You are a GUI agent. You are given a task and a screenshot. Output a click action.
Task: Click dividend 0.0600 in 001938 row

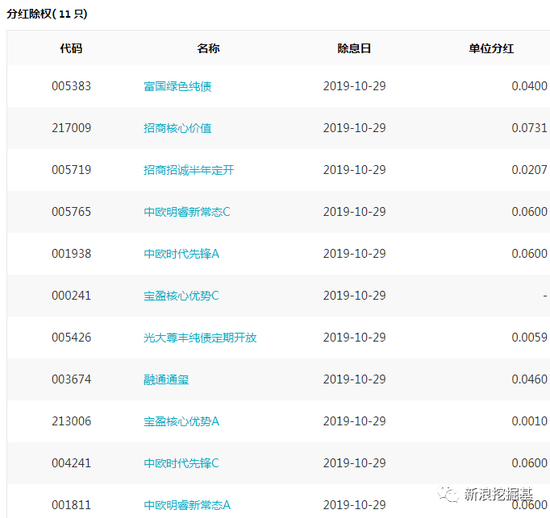click(529, 254)
